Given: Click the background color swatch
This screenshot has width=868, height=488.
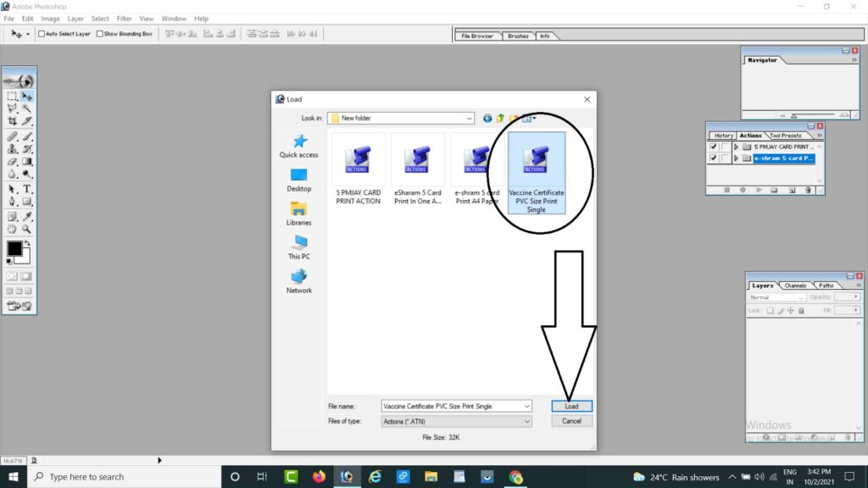Looking at the screenshot, I should click(x=25, y=258).
